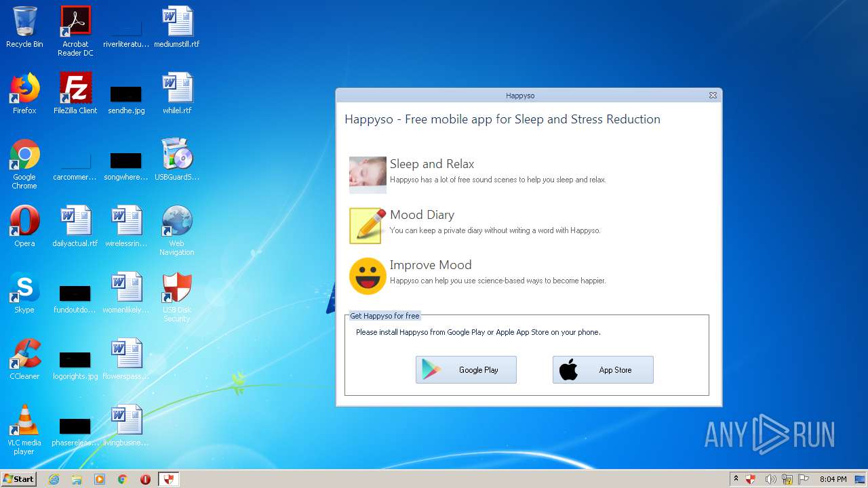This screenshot has width=868, height=488.
Task: Open FileZilla Client desktop shortcut
Action: click(x=75, y=94)
